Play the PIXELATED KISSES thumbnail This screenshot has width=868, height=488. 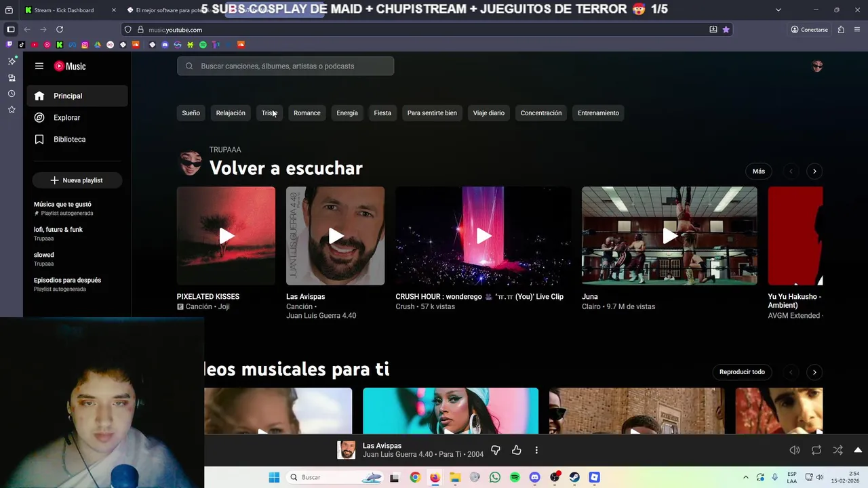226,236
